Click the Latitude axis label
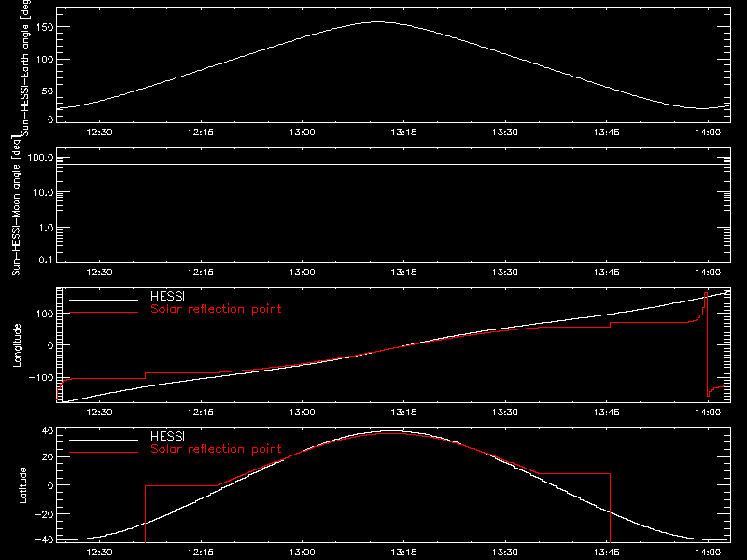 pyautogui.click(x=22, y=485)
